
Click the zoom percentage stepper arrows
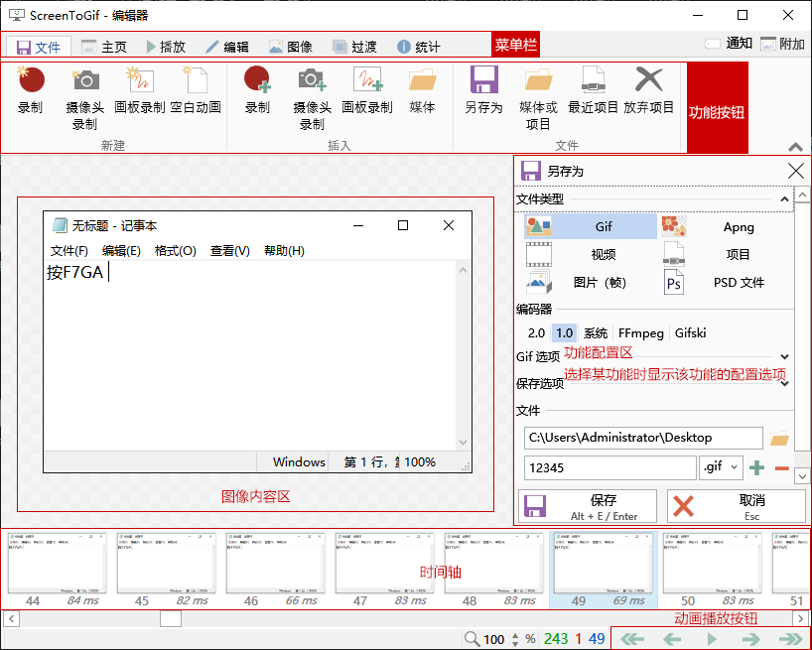click(515, 639)
